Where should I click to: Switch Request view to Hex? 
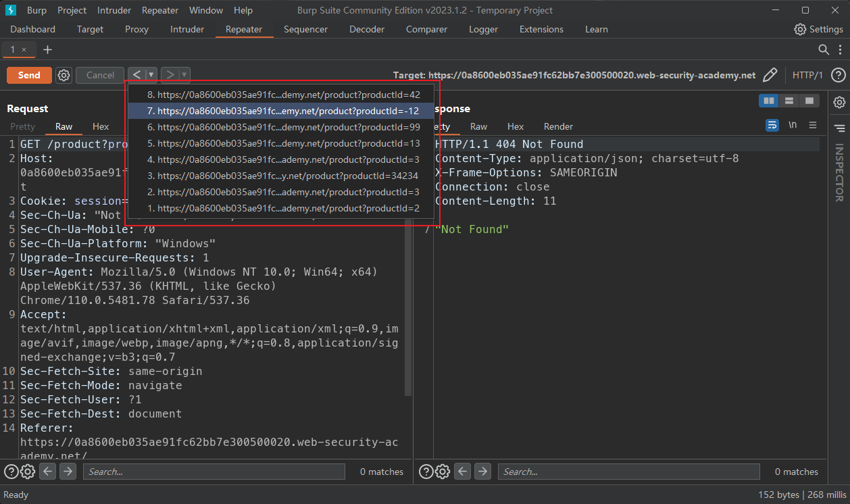pos(101,126)
